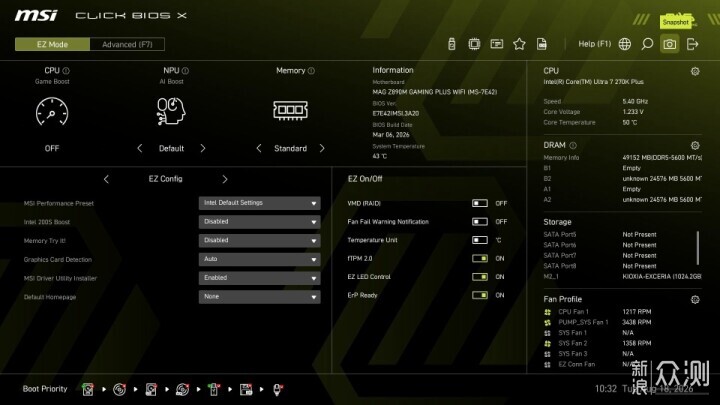This screenshot has width=720, height=405.
Task: Open DRAM panel settings gear
Action: [695, 146]
